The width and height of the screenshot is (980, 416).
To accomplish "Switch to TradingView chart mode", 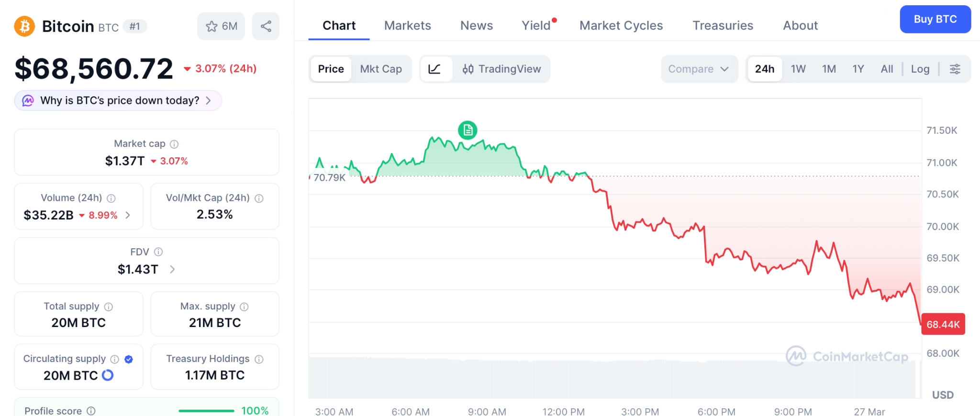I will click(x=501, y=69).
